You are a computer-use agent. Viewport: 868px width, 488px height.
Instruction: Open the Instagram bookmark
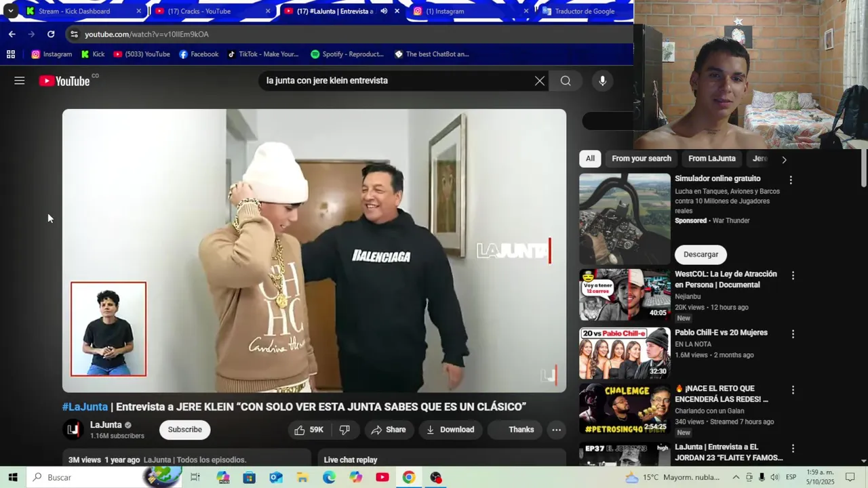click(x=52, y=54)
